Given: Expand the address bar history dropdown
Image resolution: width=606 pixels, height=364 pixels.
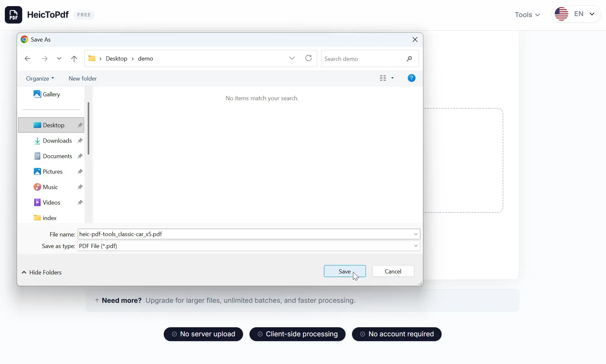Looking at the screenshot, I should tap(292, 58).
